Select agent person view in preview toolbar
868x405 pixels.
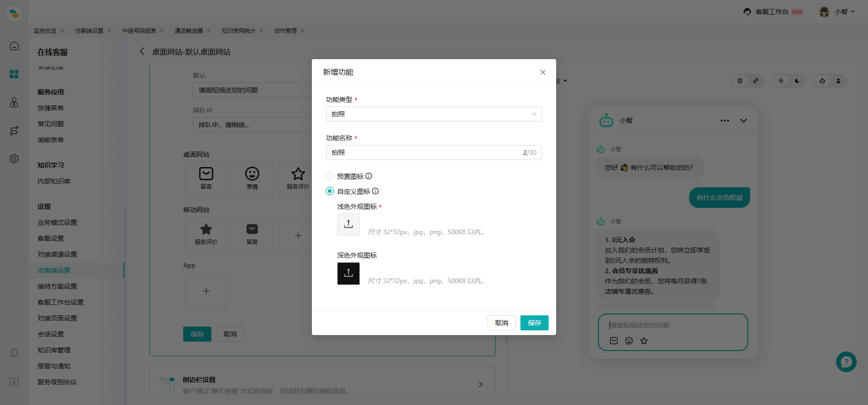point(838,81)
